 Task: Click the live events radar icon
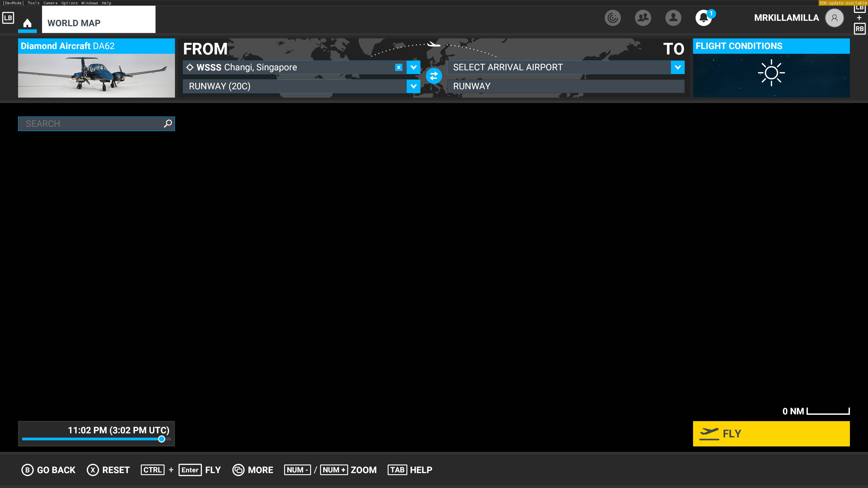coord(612,18)
